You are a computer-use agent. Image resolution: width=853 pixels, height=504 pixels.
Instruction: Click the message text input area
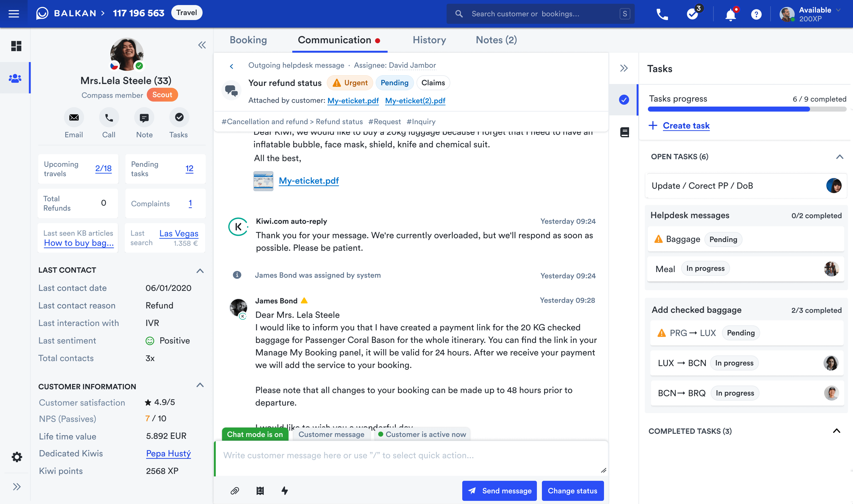411,458
